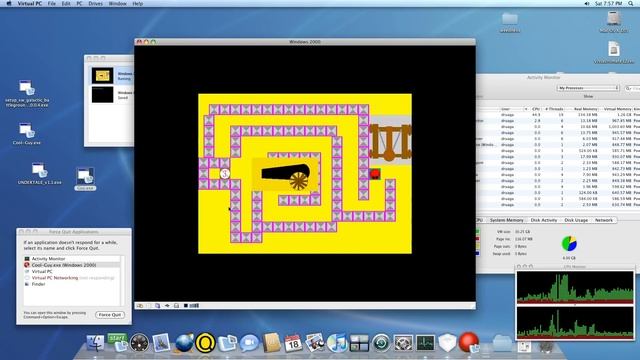Open the iChat bubble icon in the Dock
The width and height of the screenshot is (640, 360).
coord(249,343)
